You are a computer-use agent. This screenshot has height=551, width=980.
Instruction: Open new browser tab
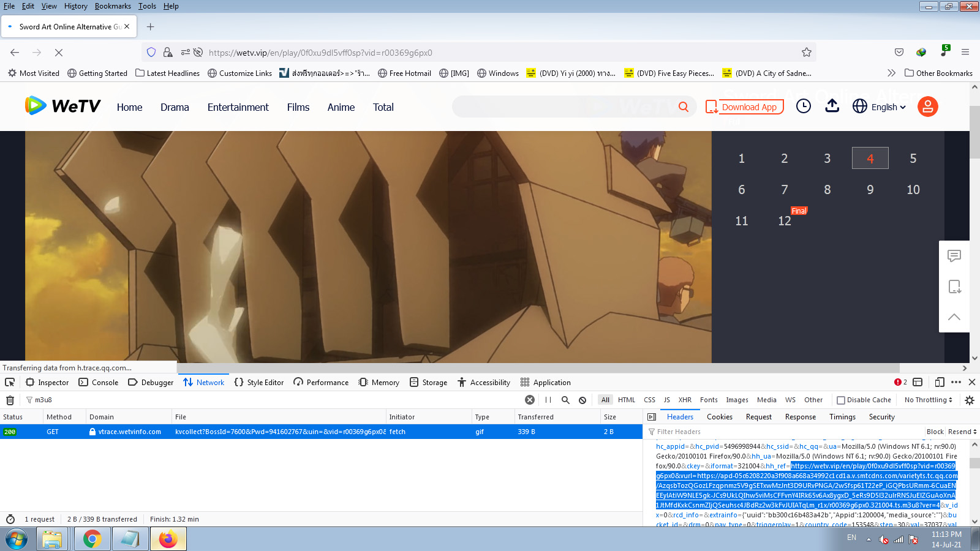(151, 27)
